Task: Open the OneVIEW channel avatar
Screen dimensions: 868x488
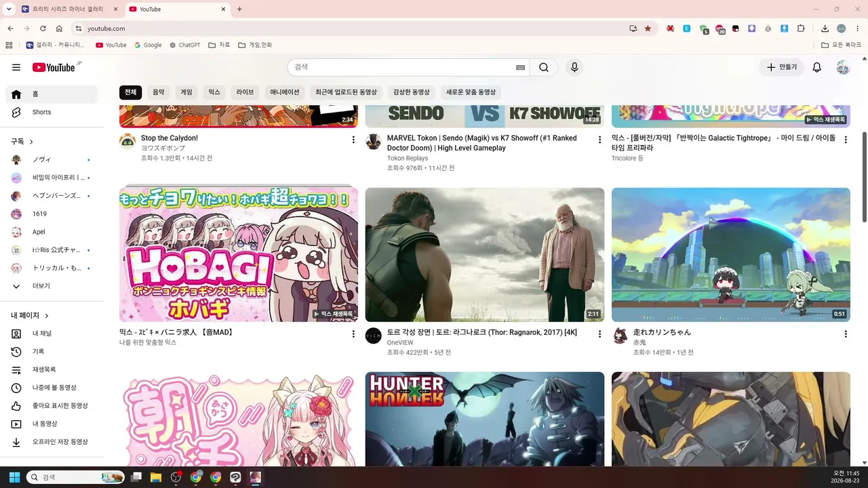Action: point(374,335)
